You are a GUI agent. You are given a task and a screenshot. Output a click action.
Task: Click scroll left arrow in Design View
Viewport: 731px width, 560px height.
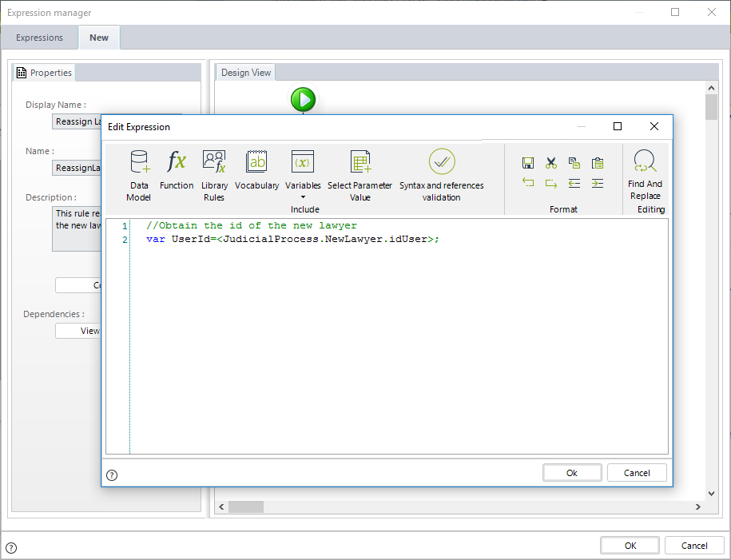coord(221,506)
